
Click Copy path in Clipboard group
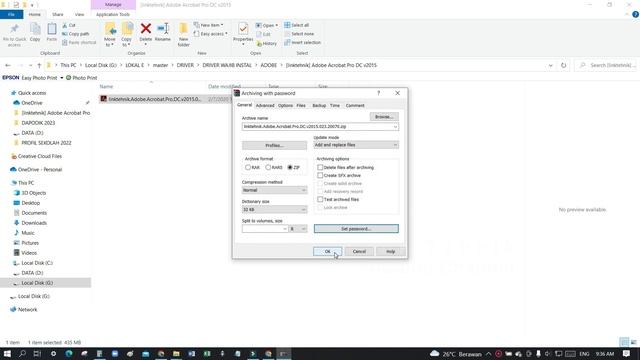coord(76,34)
